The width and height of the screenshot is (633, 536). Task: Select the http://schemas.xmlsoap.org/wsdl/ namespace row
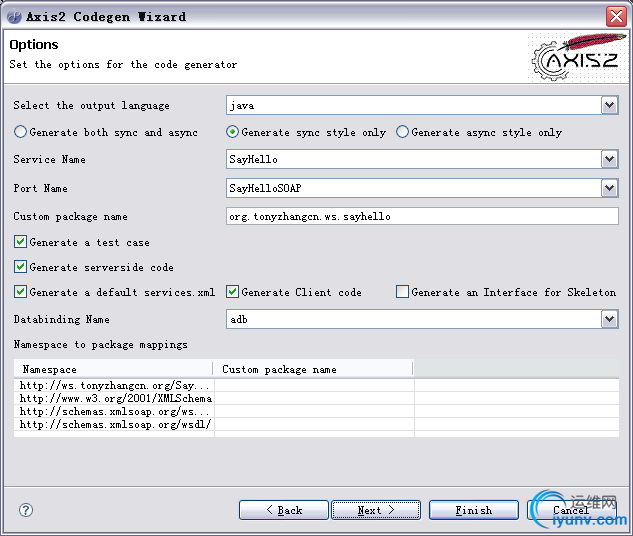pyautogui.click(x=316, y=424)
